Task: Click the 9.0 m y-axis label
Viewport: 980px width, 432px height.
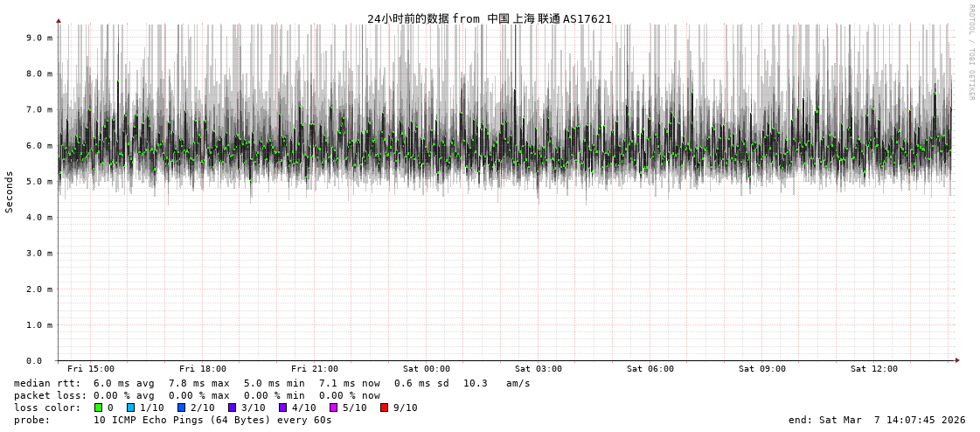Action: (x=39, y=38)
